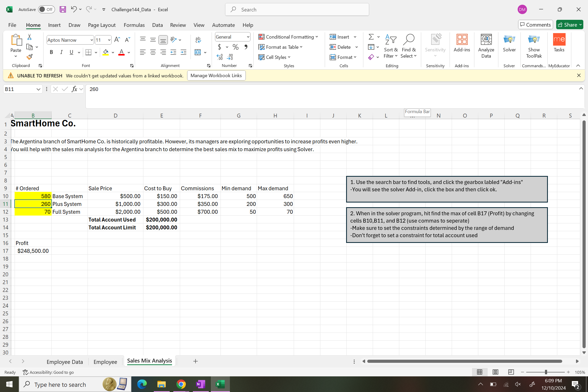Click the Excel search box
588x392 pixels.
click(x=297, y=10)
